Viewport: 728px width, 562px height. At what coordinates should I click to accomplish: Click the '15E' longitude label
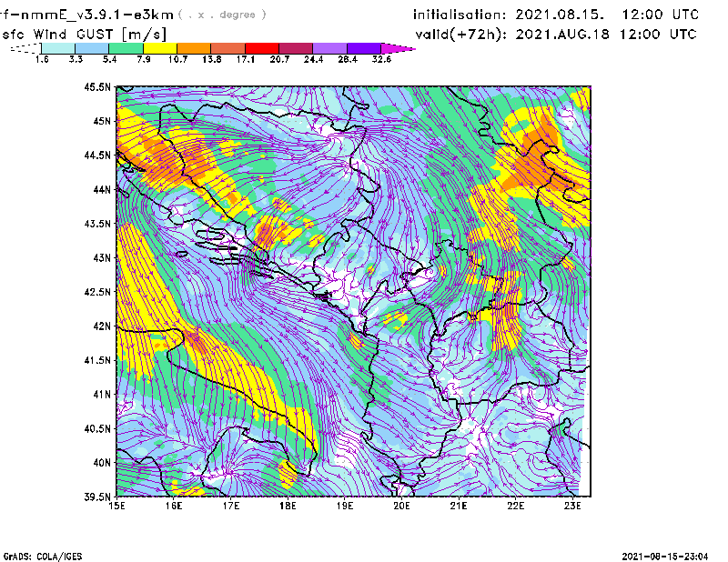pyautogui.click(x=116, y=506)
